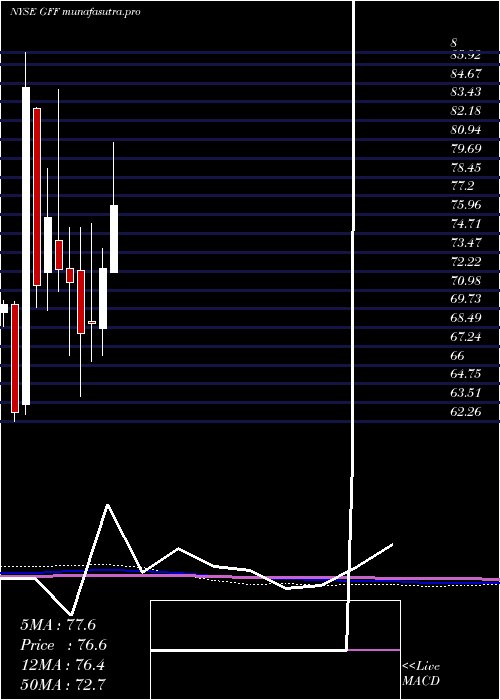
Task: Select the 75.96 price level label
Action: click(466, 205)
